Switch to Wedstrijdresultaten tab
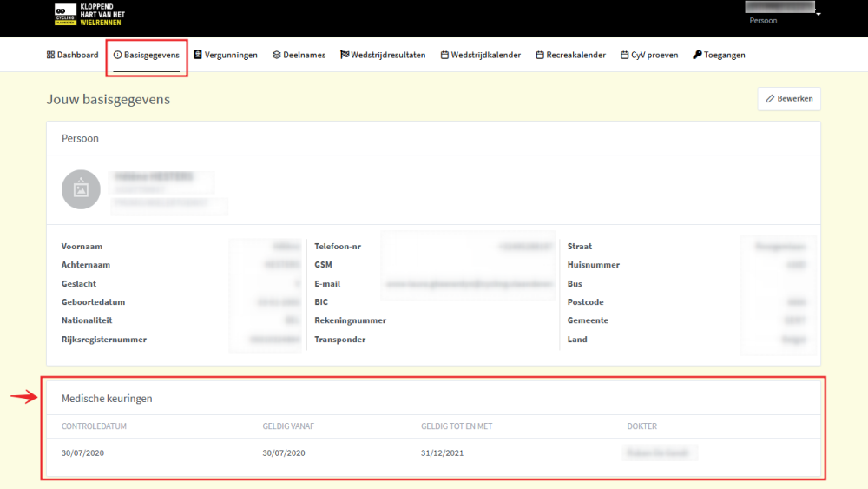Screen dimensions: 868x489 (x=383, y=55)
